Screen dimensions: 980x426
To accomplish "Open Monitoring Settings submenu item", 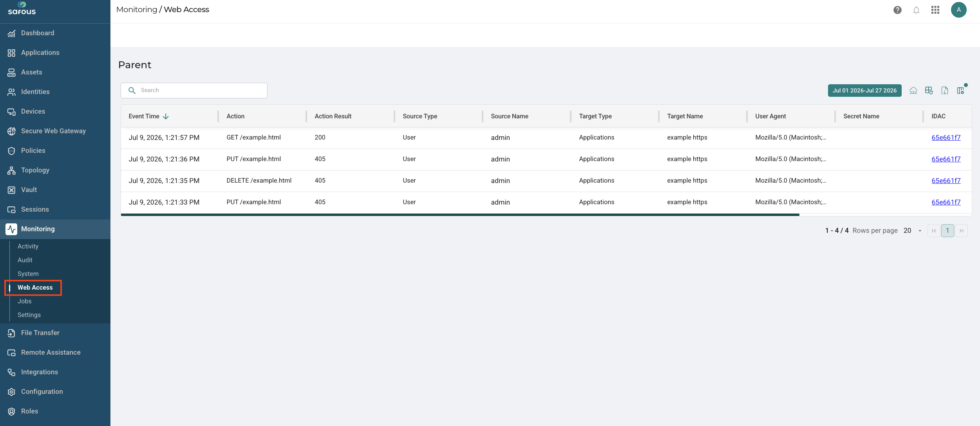I will click(29, 315).
